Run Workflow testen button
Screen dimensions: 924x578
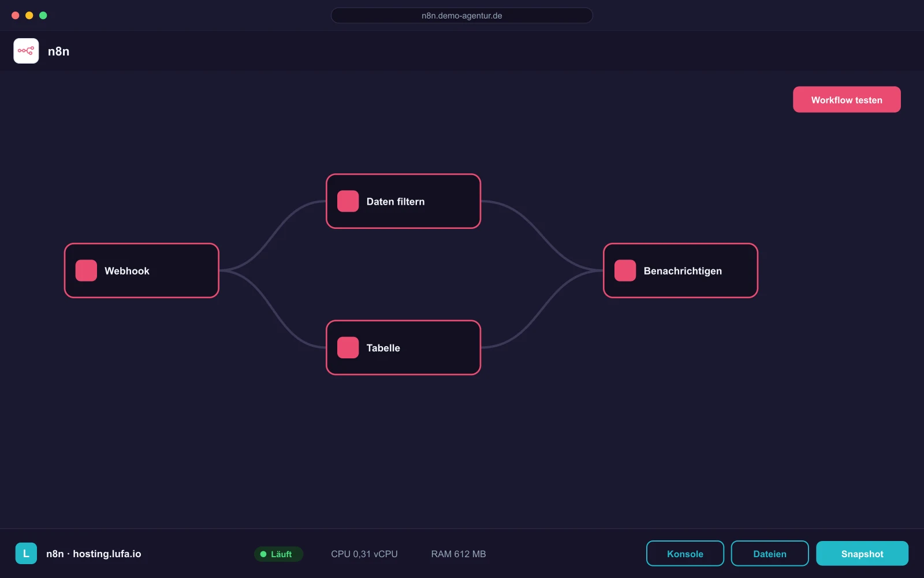(847, 99)
